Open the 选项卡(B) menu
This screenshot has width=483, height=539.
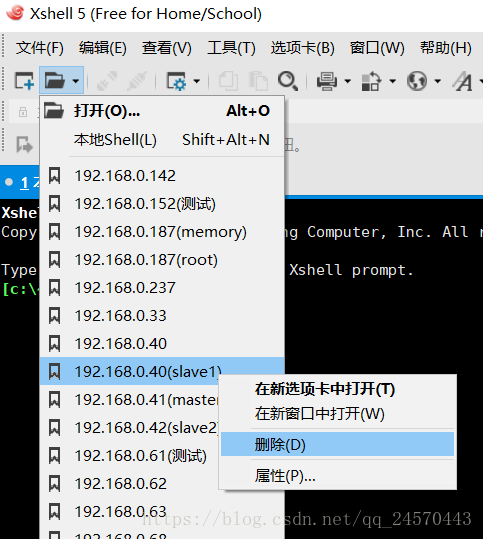click(303, 48)
